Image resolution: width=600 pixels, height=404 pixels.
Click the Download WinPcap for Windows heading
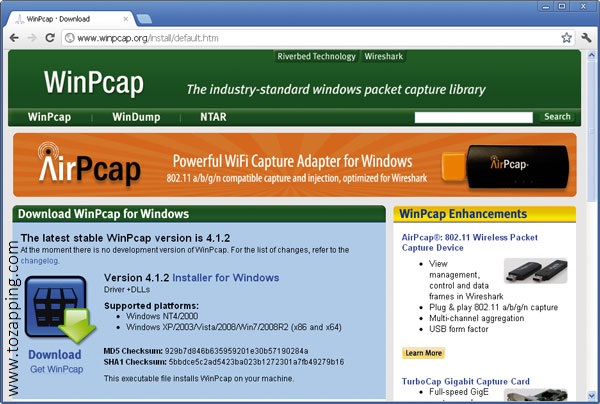[x=103, y=213]
